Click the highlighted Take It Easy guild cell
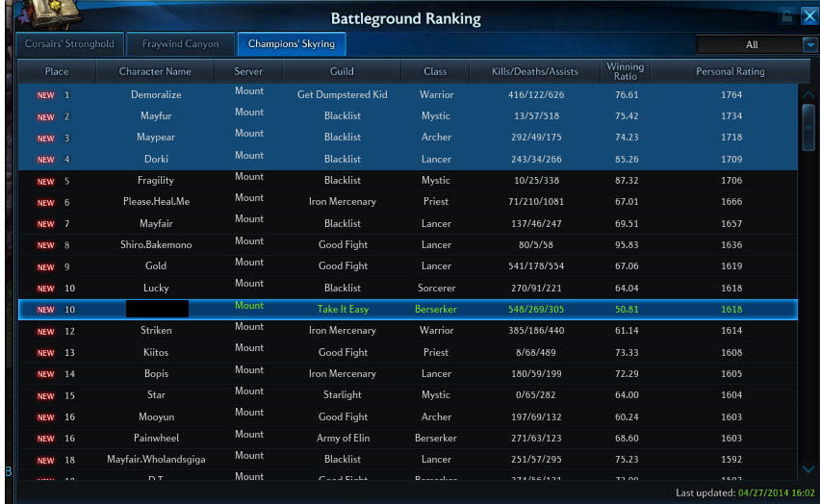The height and width of the screenshot is (504, 820). [x=343, y=309]
